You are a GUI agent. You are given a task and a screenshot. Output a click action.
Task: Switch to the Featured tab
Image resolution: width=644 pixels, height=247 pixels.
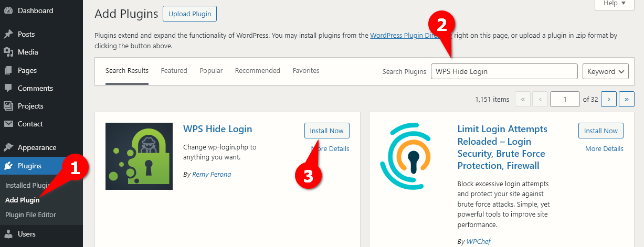tap(174, 70)
